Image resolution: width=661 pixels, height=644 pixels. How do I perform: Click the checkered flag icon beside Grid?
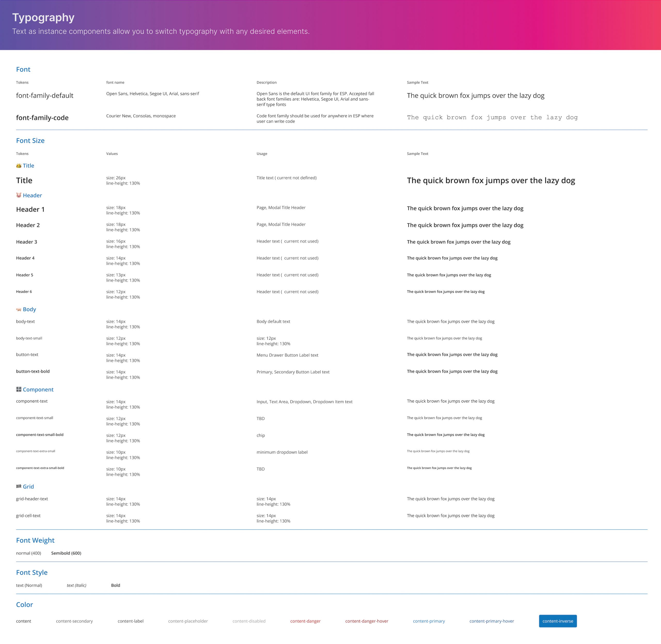[19, 486]
